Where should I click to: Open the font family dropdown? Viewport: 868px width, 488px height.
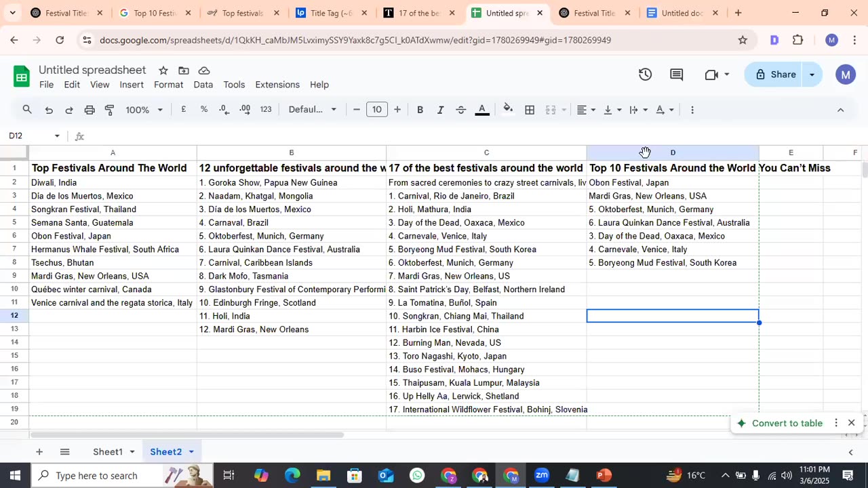click(x=312, y=110)
